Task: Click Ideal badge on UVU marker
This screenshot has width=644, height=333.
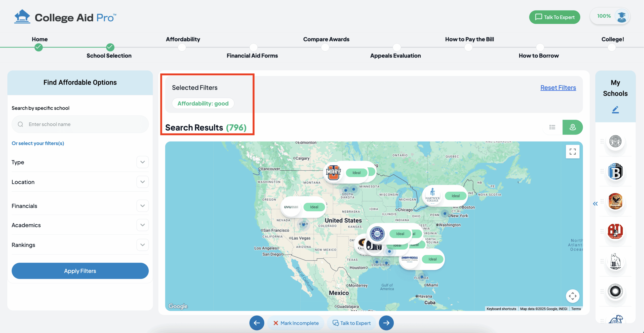Action: [x=314, y=207]
